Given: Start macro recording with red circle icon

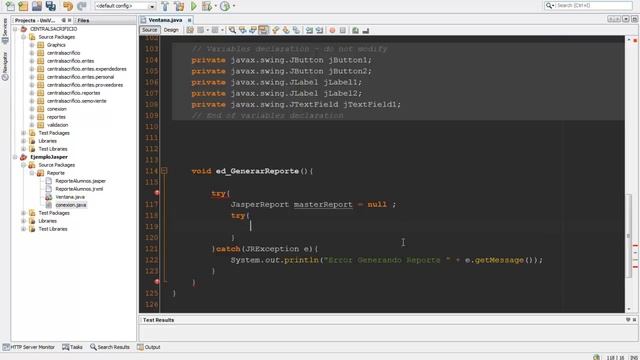Looking at the screenshot, I should (x=332, y=30).
